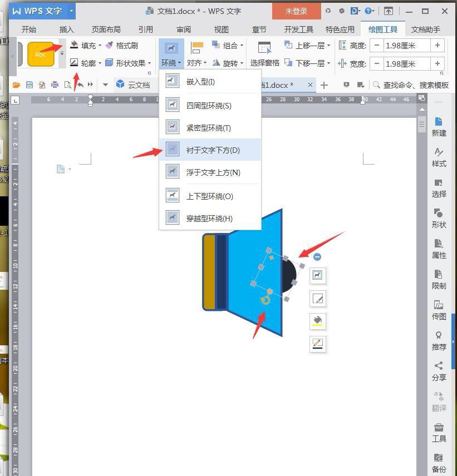Click the save icon above the ruler
457x476 pixels.
30,85
